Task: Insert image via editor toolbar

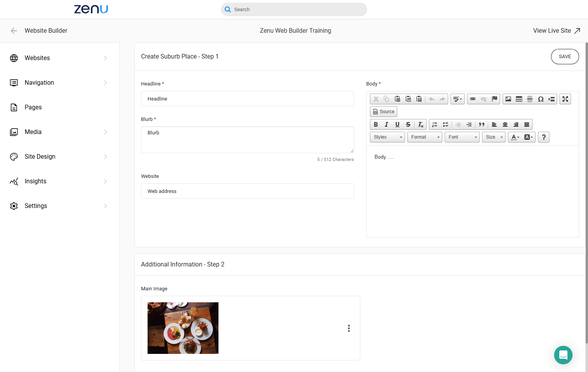Action: pos(508,99)
